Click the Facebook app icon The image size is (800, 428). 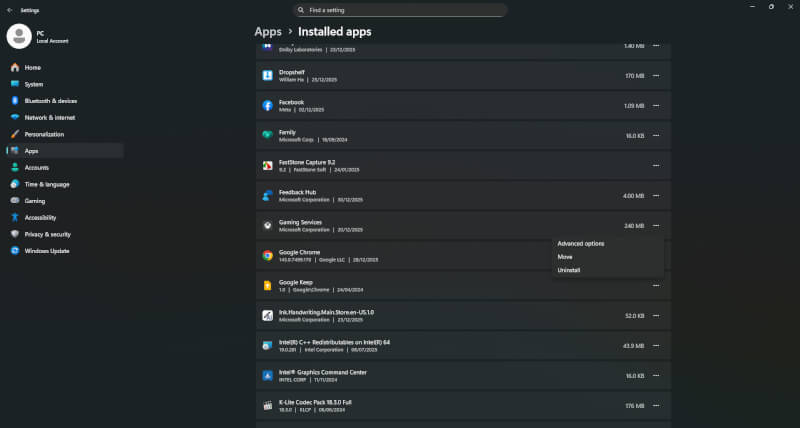click(x=268, y=105)
